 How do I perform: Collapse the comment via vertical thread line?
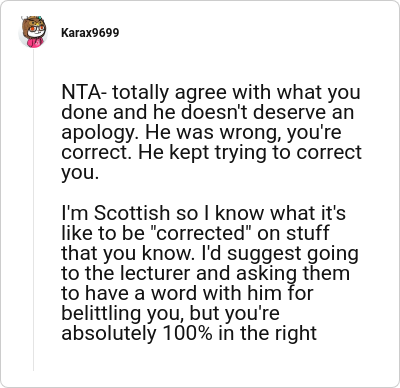pyautogui.click(x=33, y=210)
